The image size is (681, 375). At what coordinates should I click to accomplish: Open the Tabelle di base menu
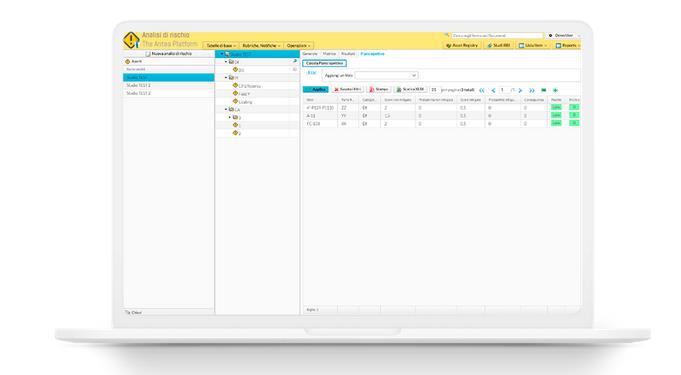click(221, 46)
